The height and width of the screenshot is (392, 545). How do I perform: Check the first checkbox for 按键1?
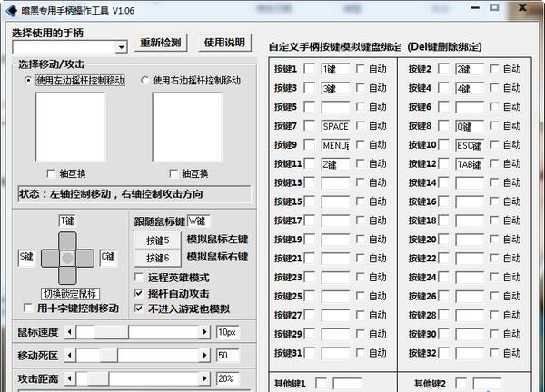pyautogui.click(x=309, y=68)
